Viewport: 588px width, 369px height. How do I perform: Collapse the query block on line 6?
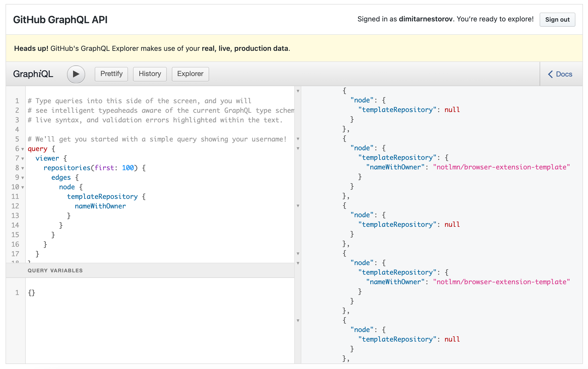tap(23, 149)
